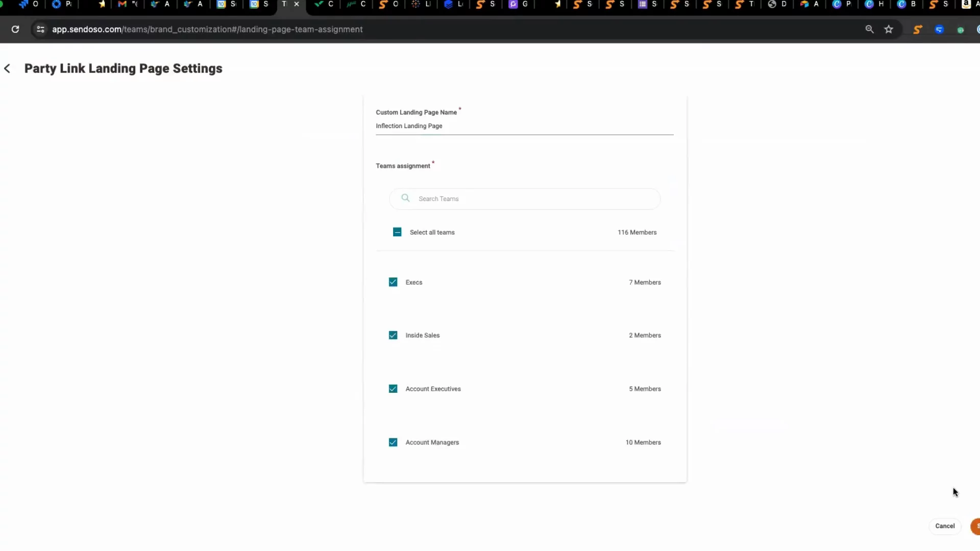Bookmark this page with the star icon
This screenshot has width=980, height=551.
tap(889, 30)
